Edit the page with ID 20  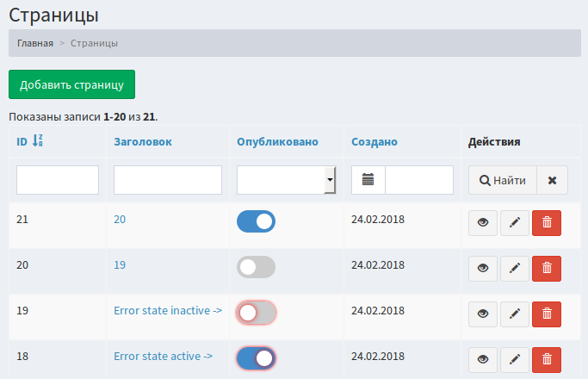point(515,269)
